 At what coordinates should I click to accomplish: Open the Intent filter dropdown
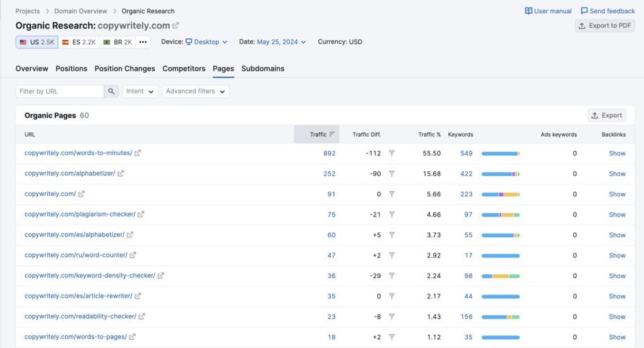[x=140, y=91]
